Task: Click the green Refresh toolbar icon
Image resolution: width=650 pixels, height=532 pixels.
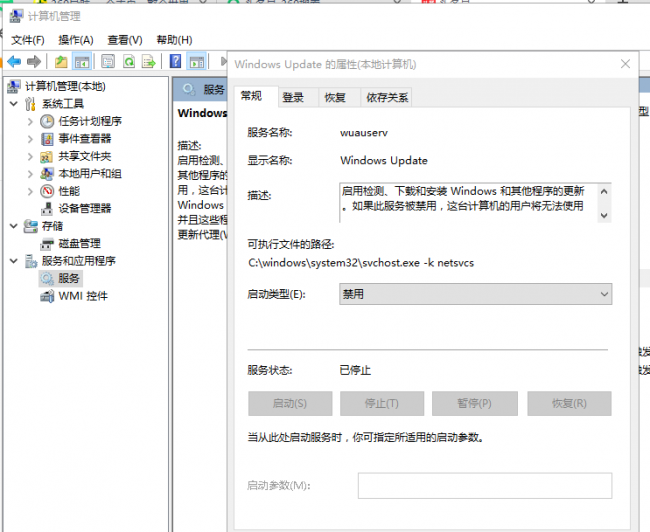Action: tap(129, 62)
